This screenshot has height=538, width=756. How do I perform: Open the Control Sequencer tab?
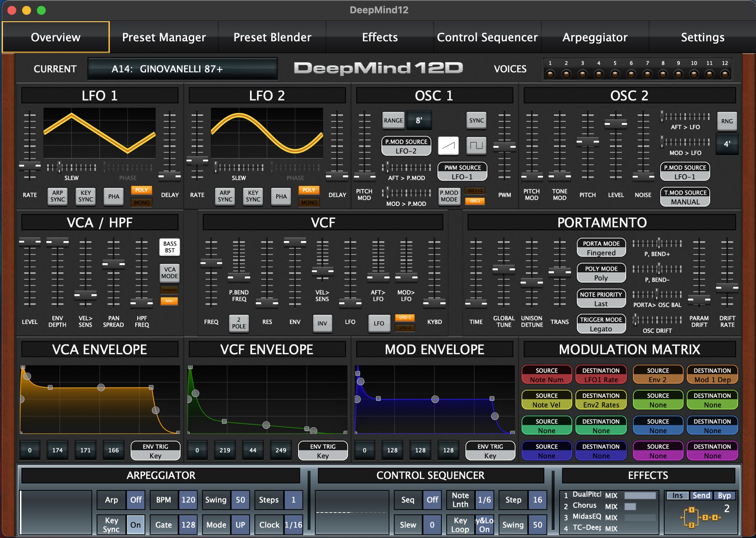[487, 37]
